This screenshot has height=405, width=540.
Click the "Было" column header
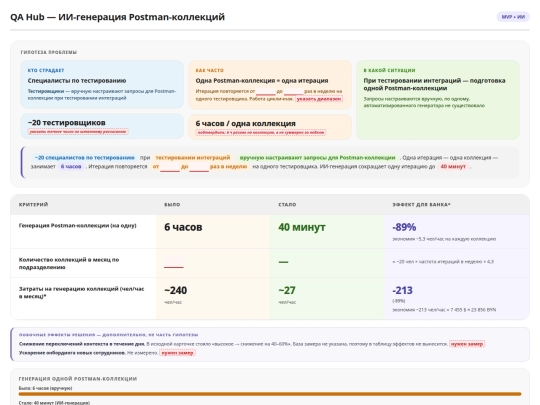[172, 205]
